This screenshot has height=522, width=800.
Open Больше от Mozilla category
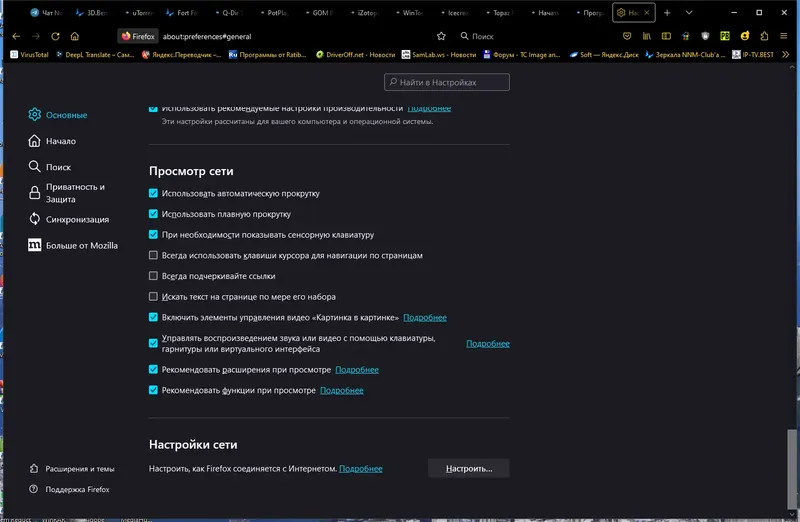(x=73, y=245)
